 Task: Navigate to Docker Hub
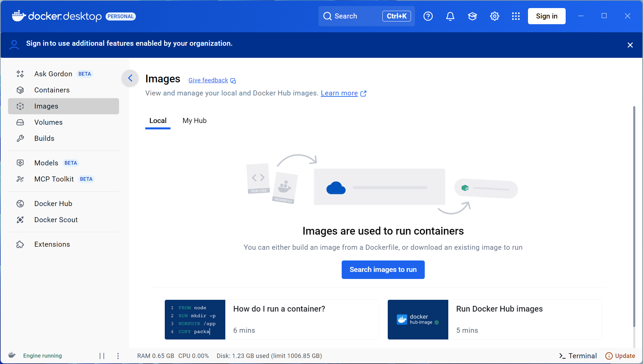click(x=64, y=204)
